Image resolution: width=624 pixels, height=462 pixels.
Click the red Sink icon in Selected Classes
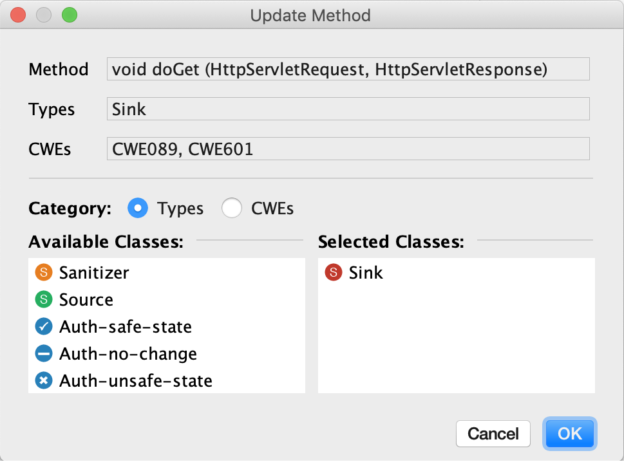(x=333, y=273)
